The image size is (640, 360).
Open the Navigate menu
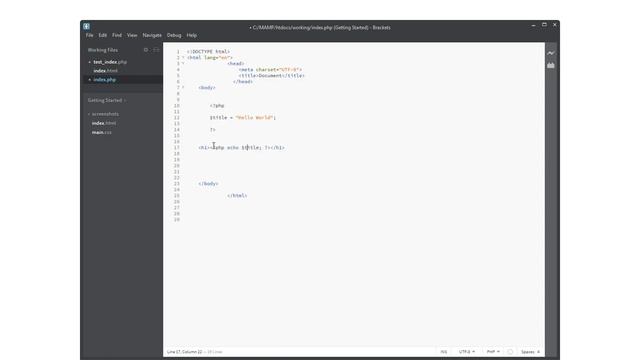point(152,36)
